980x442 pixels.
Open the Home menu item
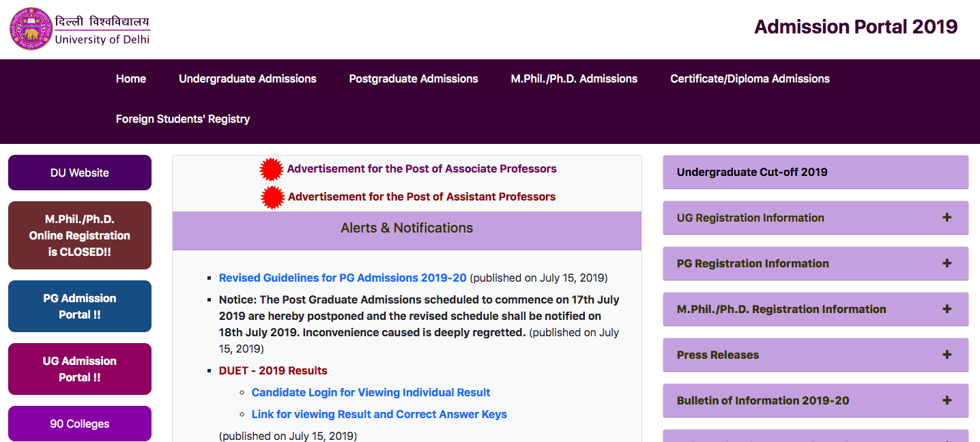click(x=131, y=79)
